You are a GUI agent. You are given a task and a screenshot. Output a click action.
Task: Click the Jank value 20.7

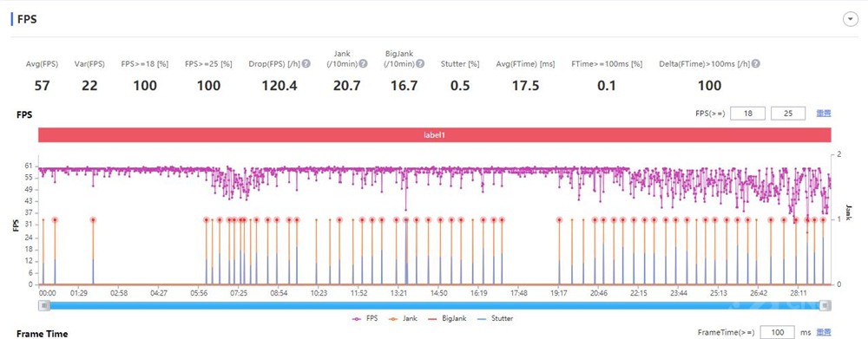click(346, 86)
